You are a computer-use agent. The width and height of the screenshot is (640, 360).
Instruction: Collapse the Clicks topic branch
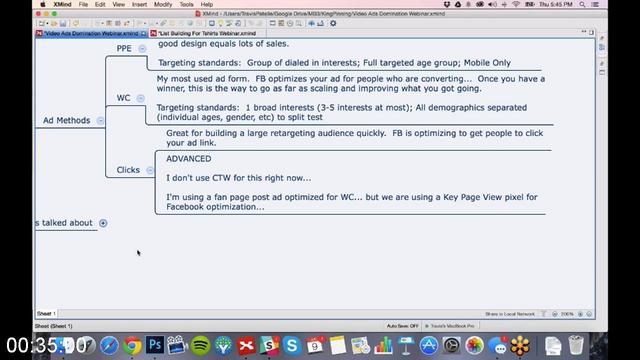(150, 170)
